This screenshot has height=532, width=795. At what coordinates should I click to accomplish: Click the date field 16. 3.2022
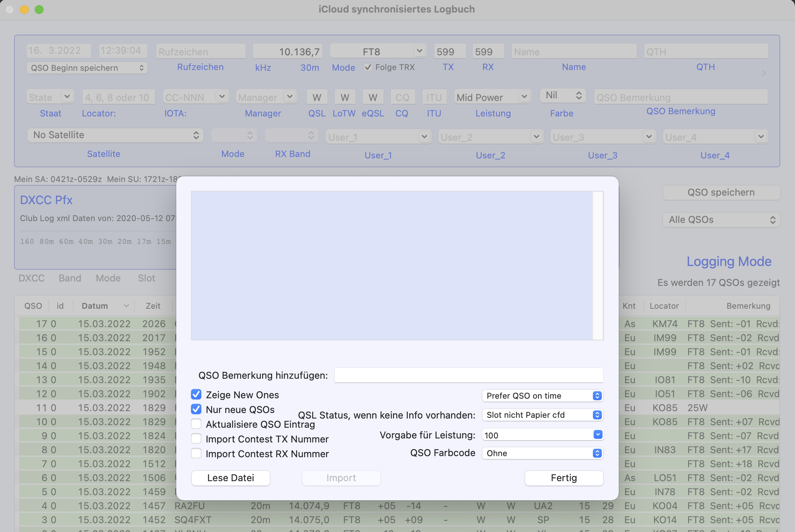click(59, 50)
